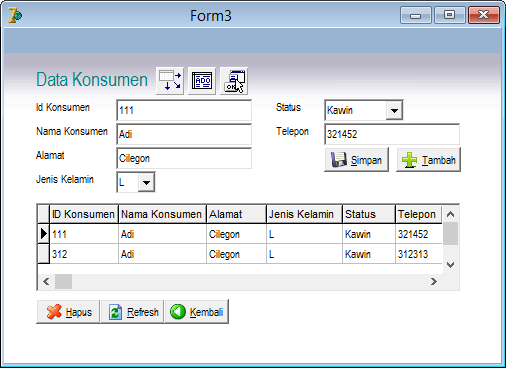Click the OK dialog component icon
Viewport: 506px width, 368px height.
pos(234,81)
